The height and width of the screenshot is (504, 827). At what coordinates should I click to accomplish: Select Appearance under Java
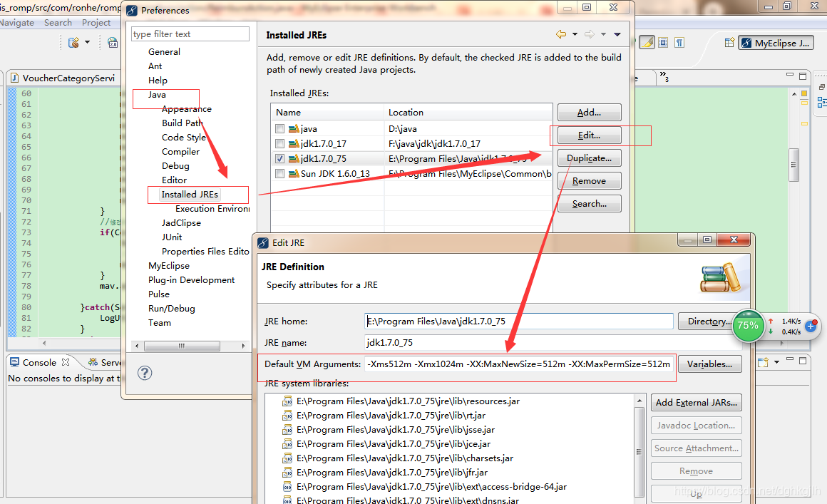[187, 108]
